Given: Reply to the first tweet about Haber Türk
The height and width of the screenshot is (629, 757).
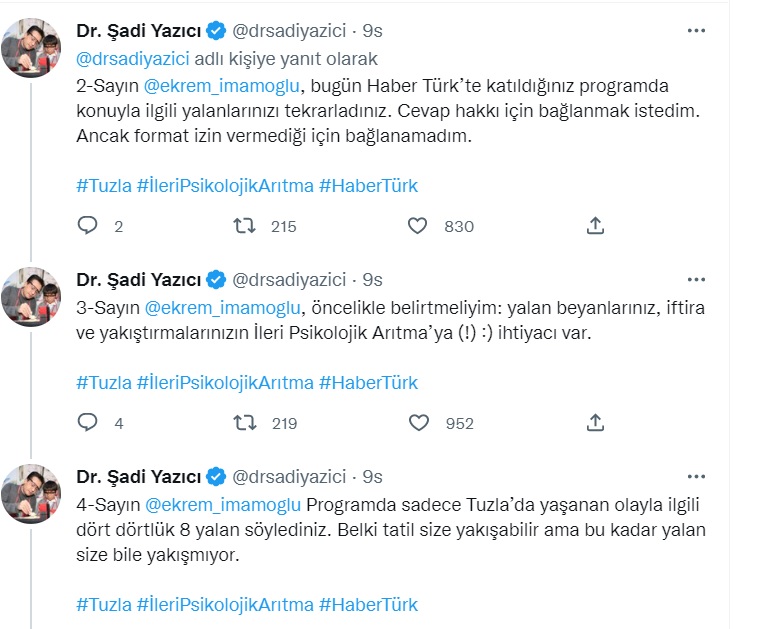Looking at the screenshot, I should (x=88, y=226).
